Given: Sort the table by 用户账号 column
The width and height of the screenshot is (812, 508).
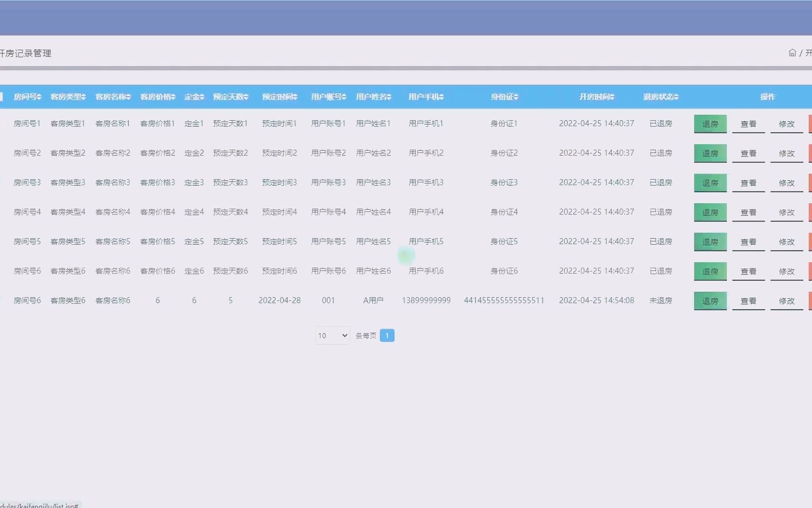Looking at the screenshot, I should click(x=329, y=97).
